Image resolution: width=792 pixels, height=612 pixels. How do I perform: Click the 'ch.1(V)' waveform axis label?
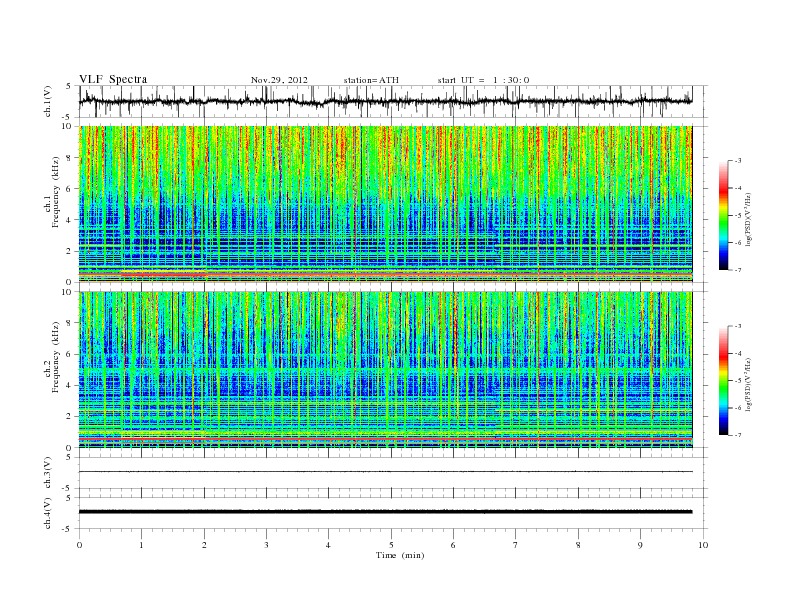(x=48, y=101)
